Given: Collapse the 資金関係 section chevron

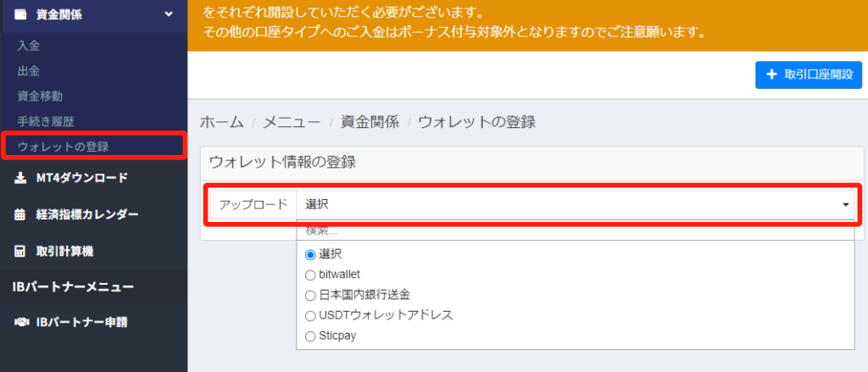Looking at the screenshot, I should pyautogui.click(x=169, y=14).
